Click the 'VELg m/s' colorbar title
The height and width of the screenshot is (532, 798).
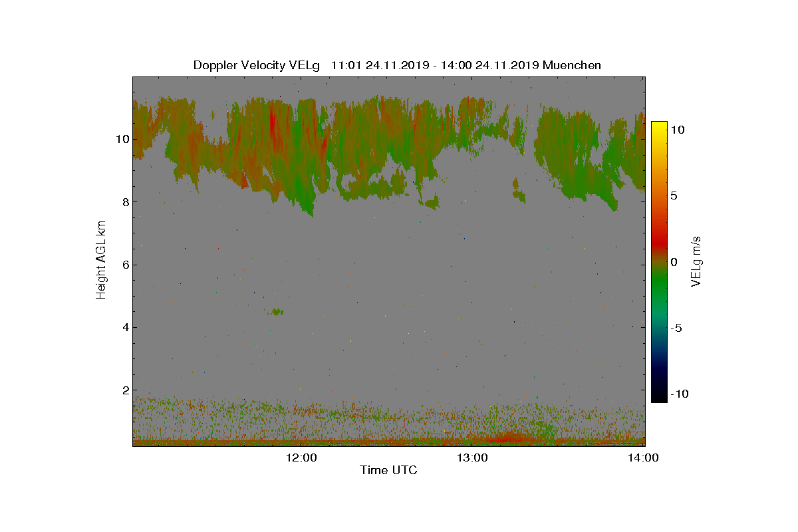[697, 261]
